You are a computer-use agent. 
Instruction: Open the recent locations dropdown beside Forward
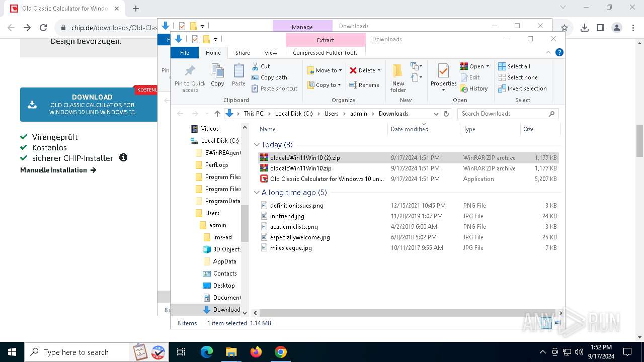click(x=206, y=114)
